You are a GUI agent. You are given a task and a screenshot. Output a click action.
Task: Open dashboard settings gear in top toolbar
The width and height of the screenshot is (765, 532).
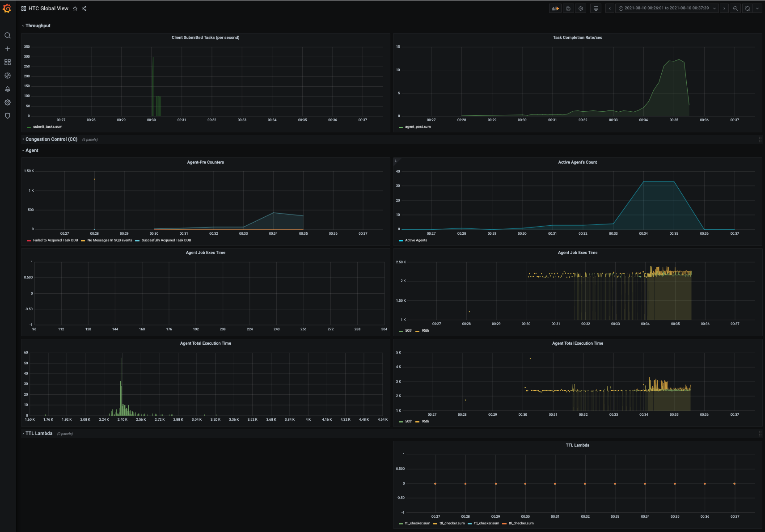581,8
